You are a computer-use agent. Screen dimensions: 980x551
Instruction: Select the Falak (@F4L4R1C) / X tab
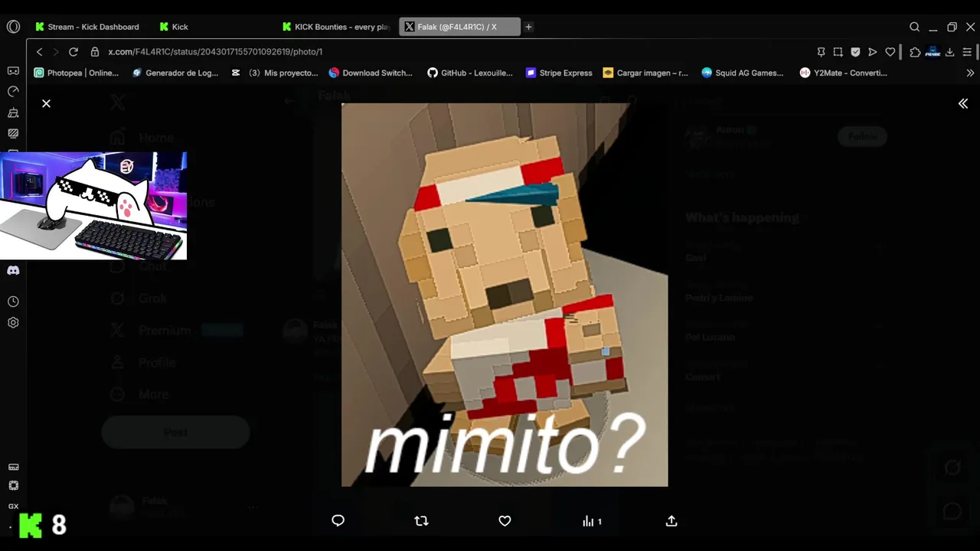[x=459, y=27]
